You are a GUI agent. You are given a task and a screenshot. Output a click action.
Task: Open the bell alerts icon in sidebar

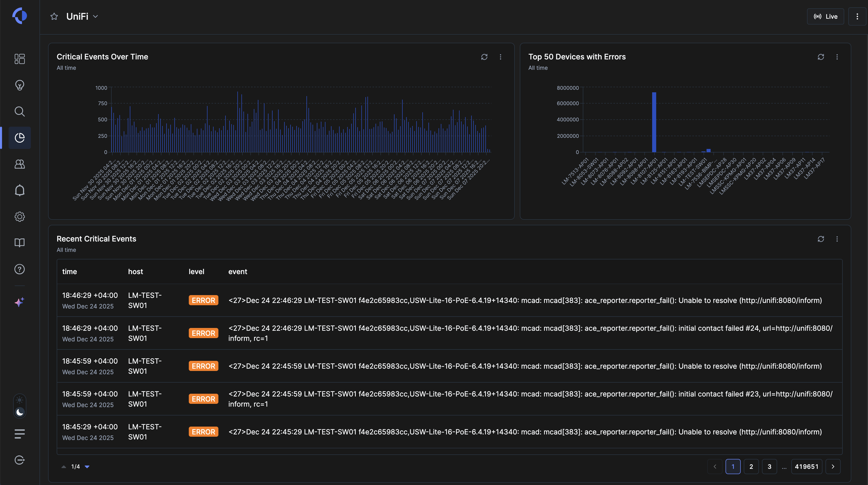click(19, 190)
